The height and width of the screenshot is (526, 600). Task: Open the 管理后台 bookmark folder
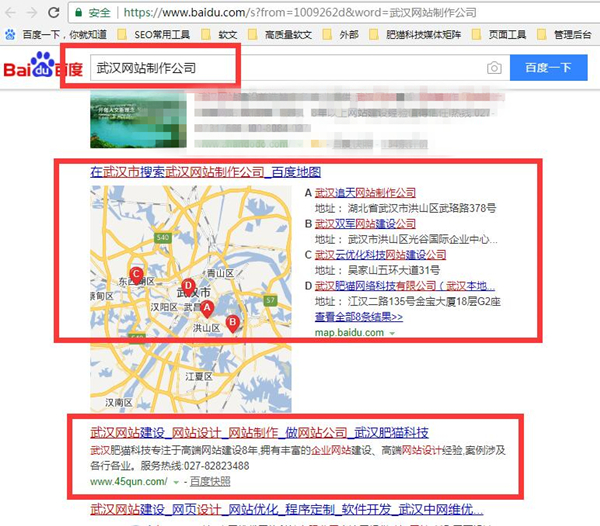coord(564,35)
